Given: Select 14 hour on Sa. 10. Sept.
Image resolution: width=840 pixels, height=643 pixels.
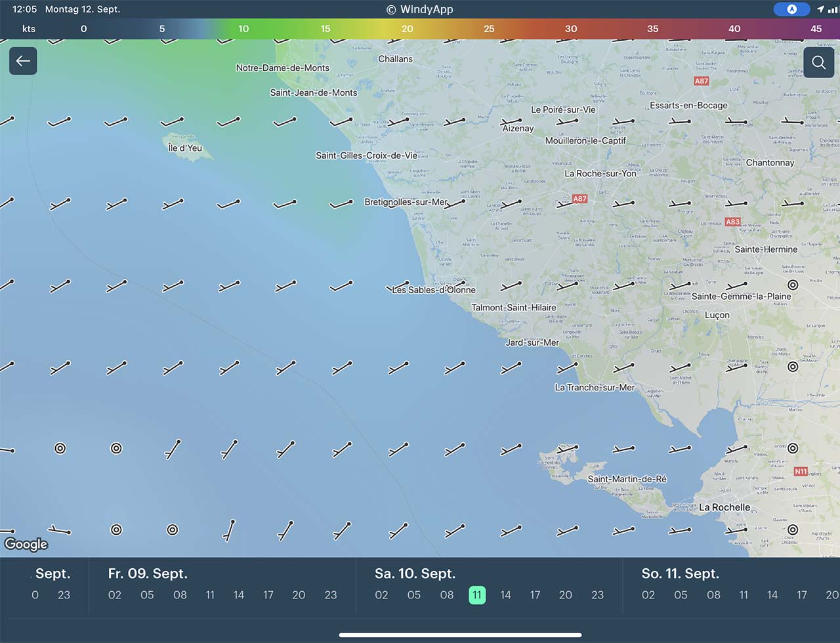Looking at the screenshot, I should point(505,595).
